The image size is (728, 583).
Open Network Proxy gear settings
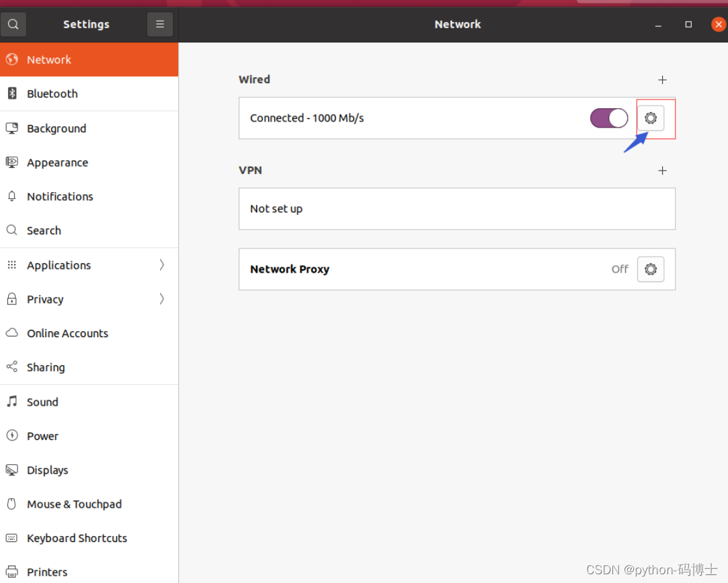point(651,269)
